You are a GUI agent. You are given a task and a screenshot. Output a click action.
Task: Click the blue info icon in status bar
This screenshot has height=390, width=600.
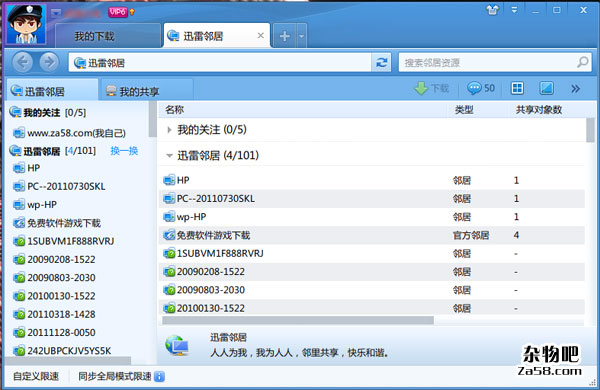coord(160,377)
